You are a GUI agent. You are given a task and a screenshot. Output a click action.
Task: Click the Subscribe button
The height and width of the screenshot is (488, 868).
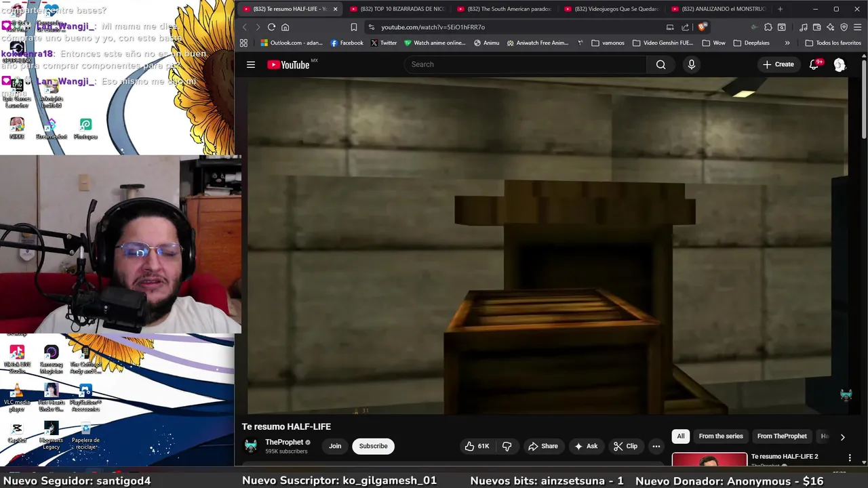point(373,446)
